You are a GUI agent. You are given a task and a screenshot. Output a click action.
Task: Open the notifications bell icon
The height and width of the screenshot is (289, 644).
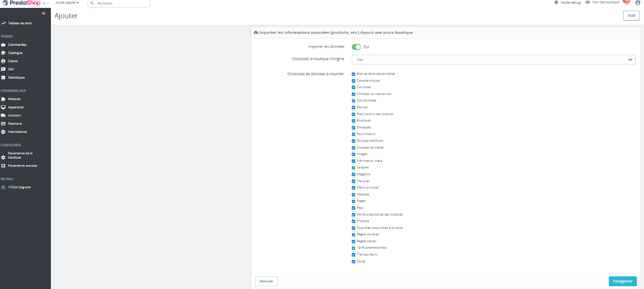pos(626,2)
